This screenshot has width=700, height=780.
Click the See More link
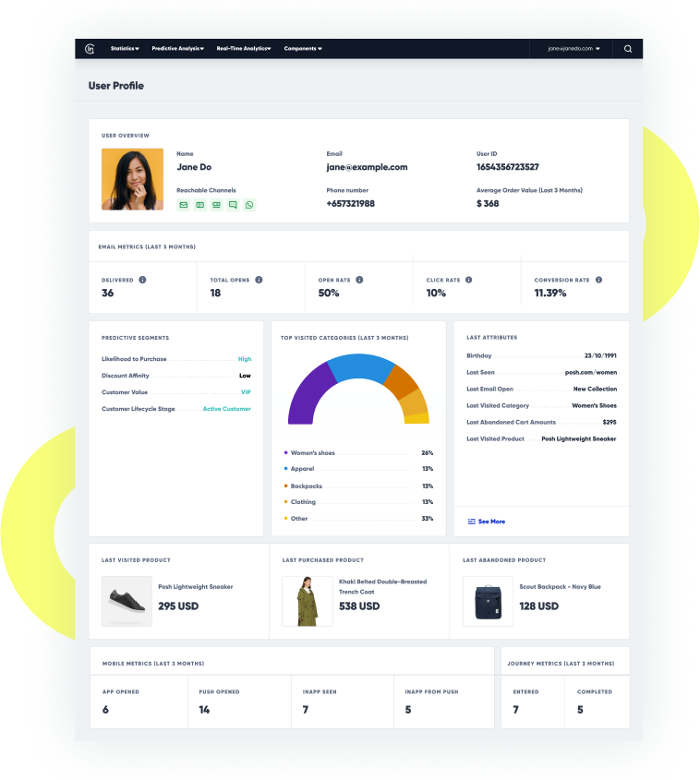[487, 522]
